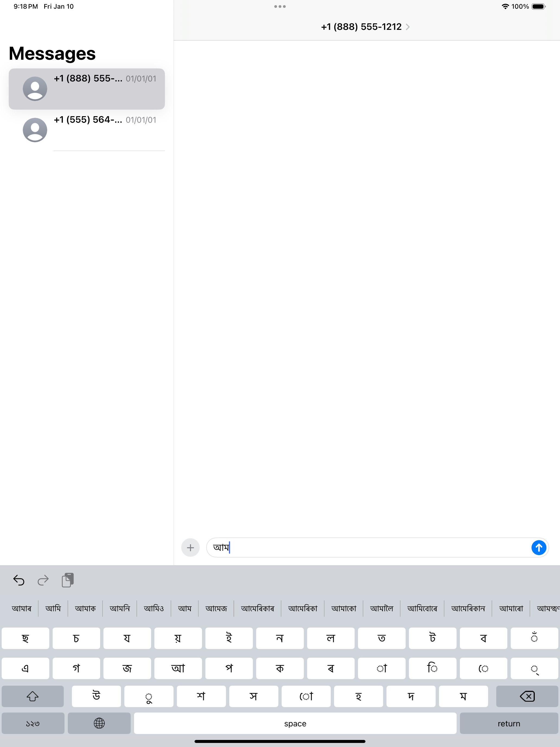Tap the undo arrow icon

pyautogui.click(x=19, y=580)
